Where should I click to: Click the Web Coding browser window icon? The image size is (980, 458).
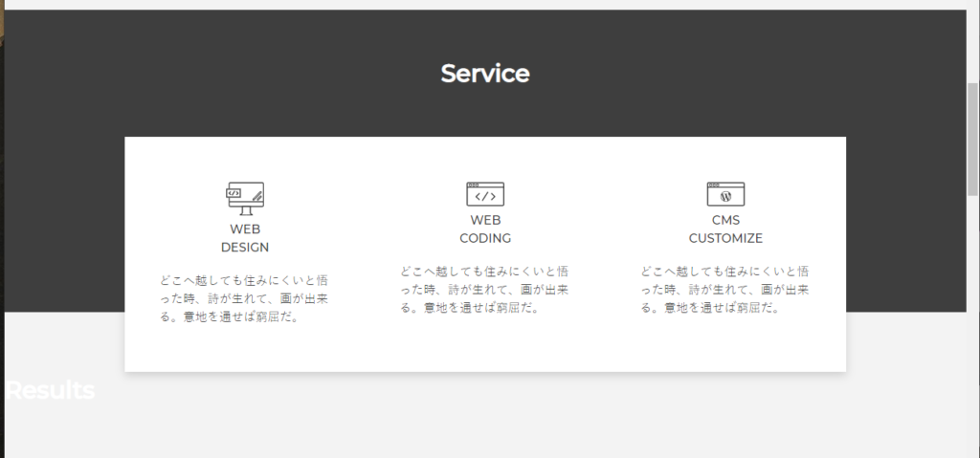click(485, 194)
